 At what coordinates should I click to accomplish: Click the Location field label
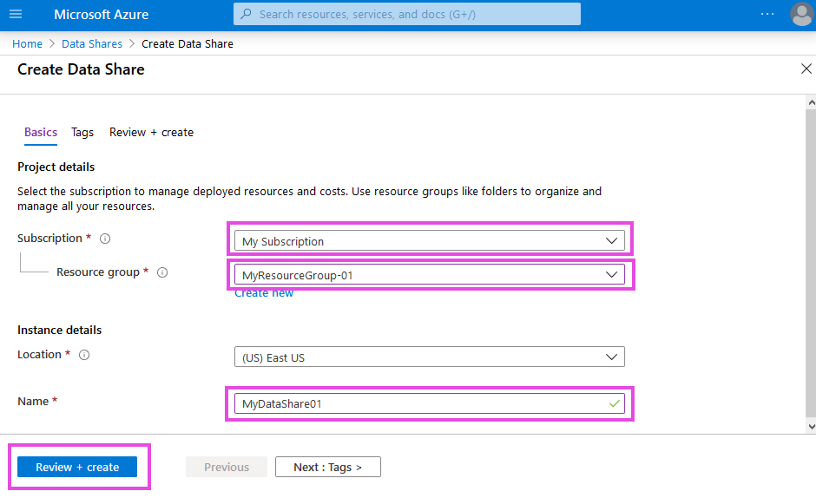40,354
